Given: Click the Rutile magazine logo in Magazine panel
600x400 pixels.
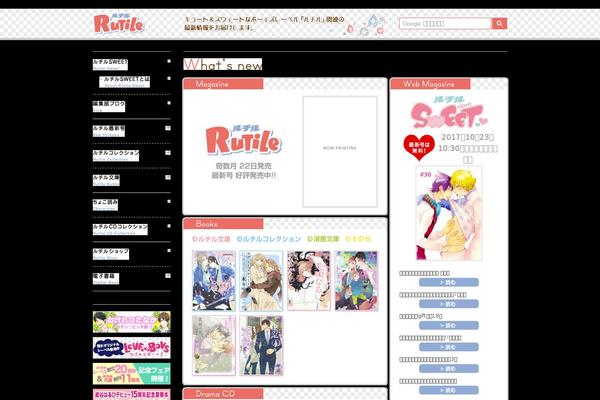Looking at the screenshot, I should click(x=243, y=140).
